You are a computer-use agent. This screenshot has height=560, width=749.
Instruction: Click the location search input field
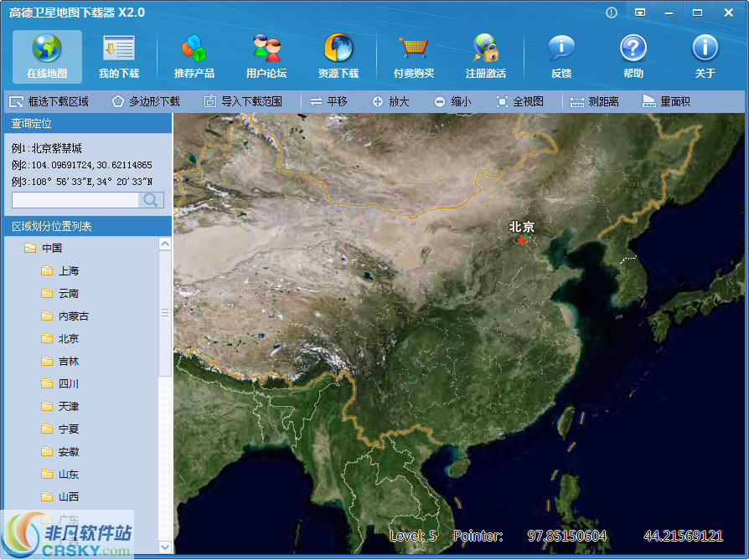click(75, 200)
